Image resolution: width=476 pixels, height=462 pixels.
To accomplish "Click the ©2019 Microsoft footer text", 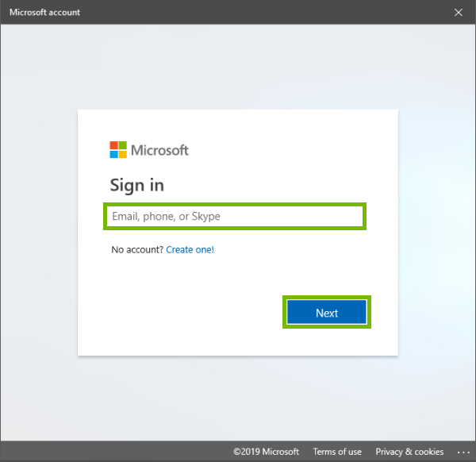I will click(x=266, y=452).
